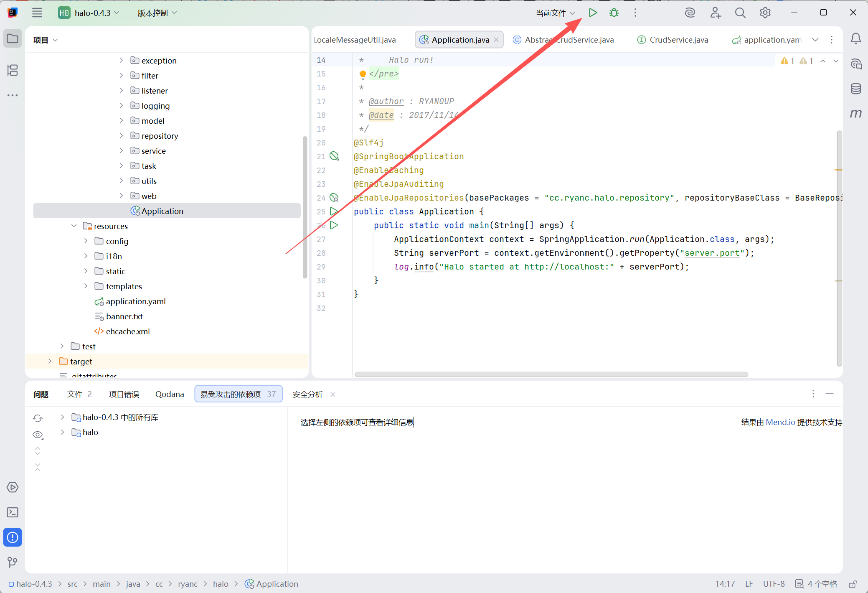Click the editor horizontal scrollbar
The height and width of the screenshot is (593, 868).
coord(551,374)
